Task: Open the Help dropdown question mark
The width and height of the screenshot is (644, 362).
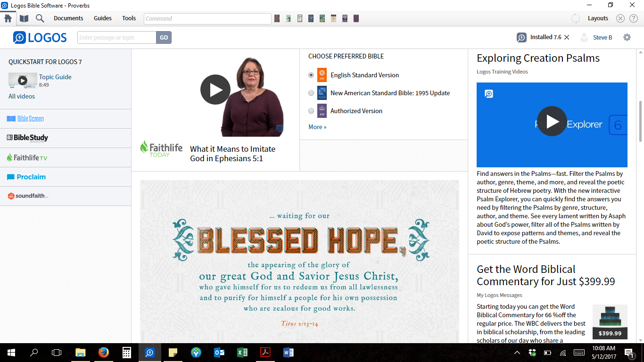Action: (634, 18)
